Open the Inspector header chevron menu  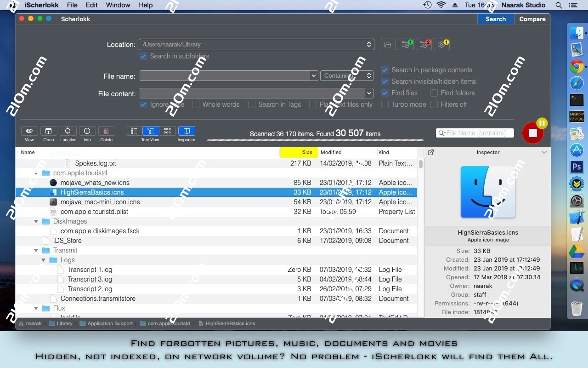544,152
